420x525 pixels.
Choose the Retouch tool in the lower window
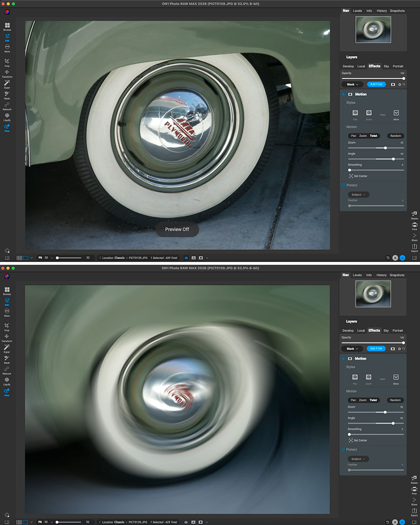tap(7, 370)
